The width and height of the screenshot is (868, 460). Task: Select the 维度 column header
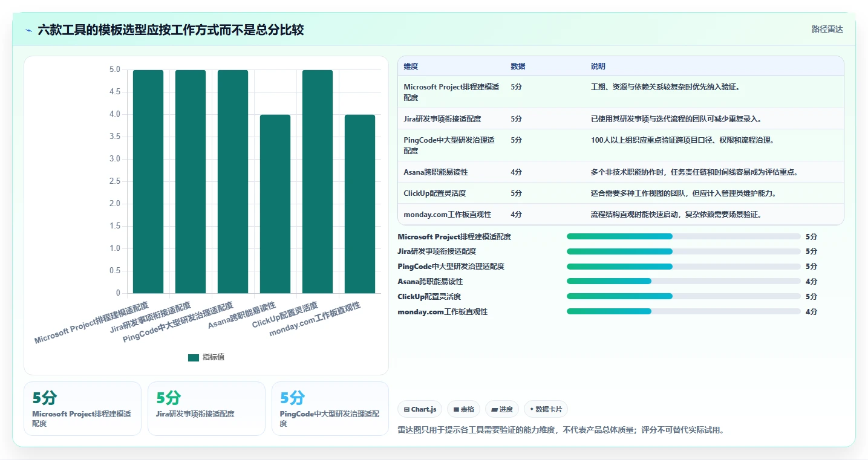[411, 66]
